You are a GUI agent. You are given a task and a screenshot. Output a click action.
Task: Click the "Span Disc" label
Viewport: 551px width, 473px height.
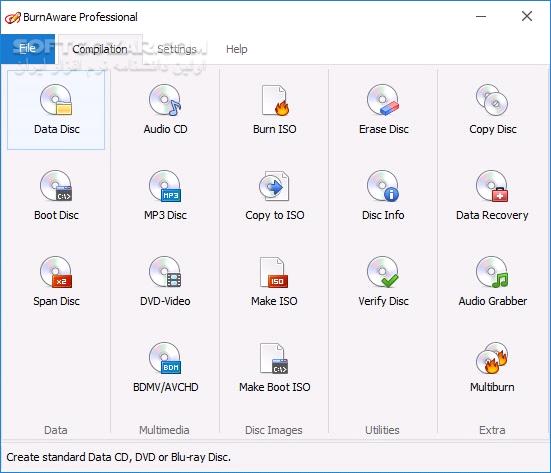(x=56, y=302)
